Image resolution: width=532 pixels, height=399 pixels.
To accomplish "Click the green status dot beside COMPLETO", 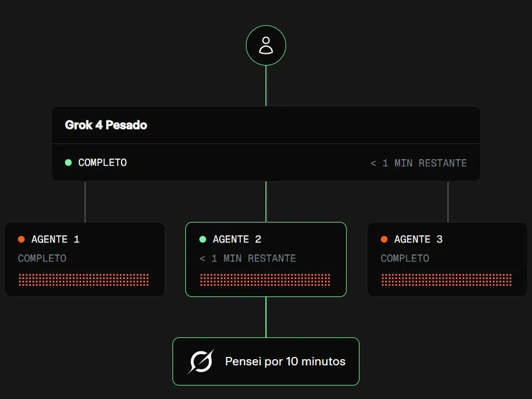I will click(x=68, y=163).
